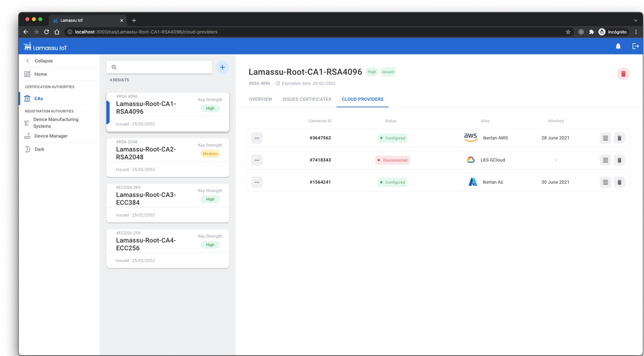Viewport: 644px width, 356px height.
Task: Open the more options for connector #3647562
Action: click(257, 138)
